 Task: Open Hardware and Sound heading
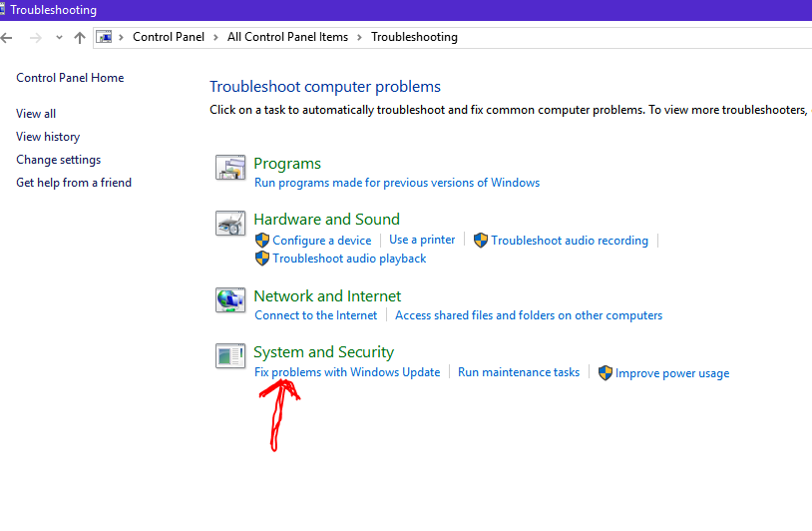pyautogui.click(x=327, y=220)
